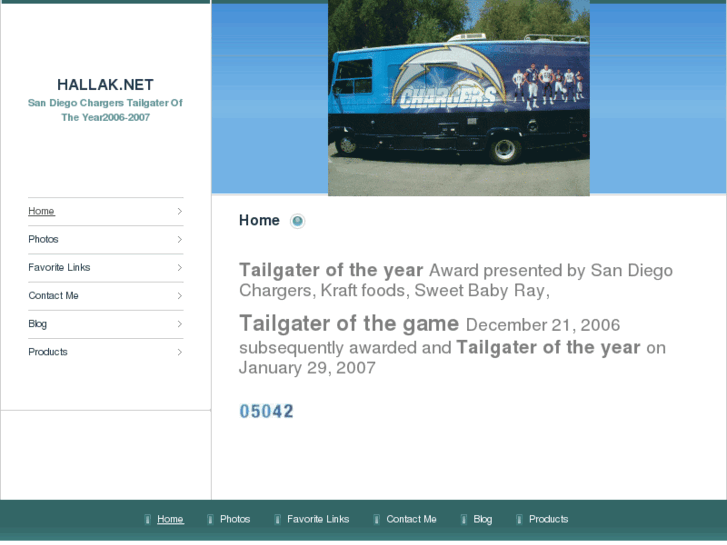Open Contact Me in the sidebar
The image size is (727, 545).
[x=53, y=295]
